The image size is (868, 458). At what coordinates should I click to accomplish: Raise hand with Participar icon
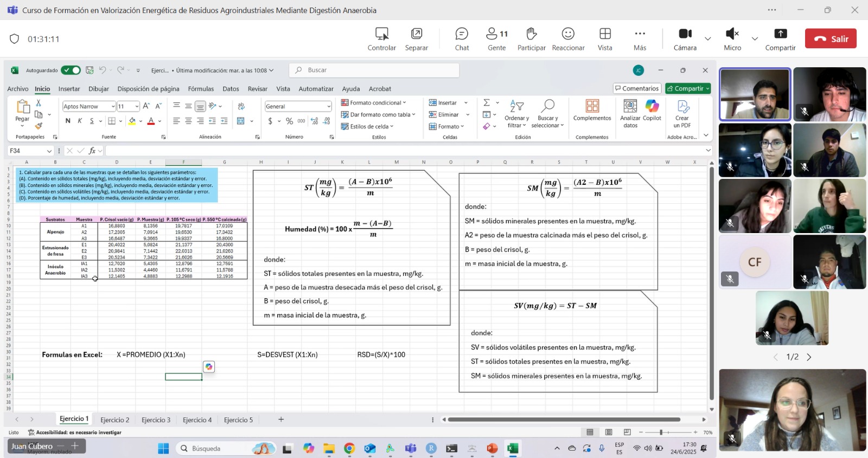(531, 34)
